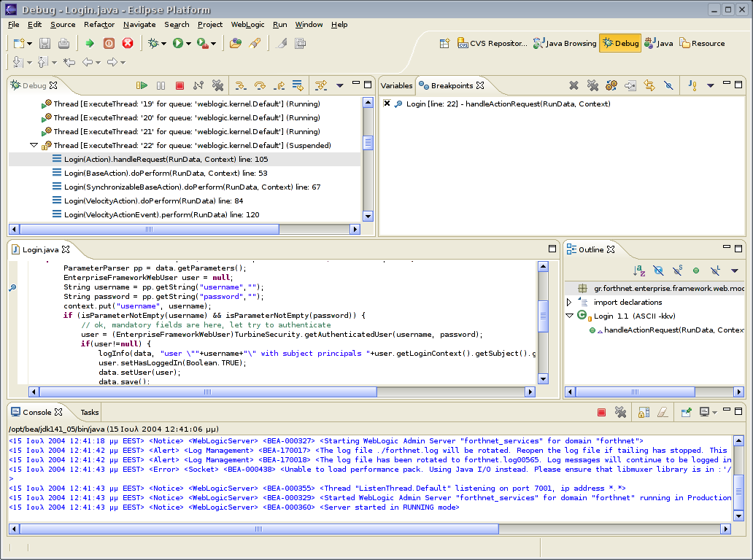Switch to the Java Browsing perspective

click(565, 44)
